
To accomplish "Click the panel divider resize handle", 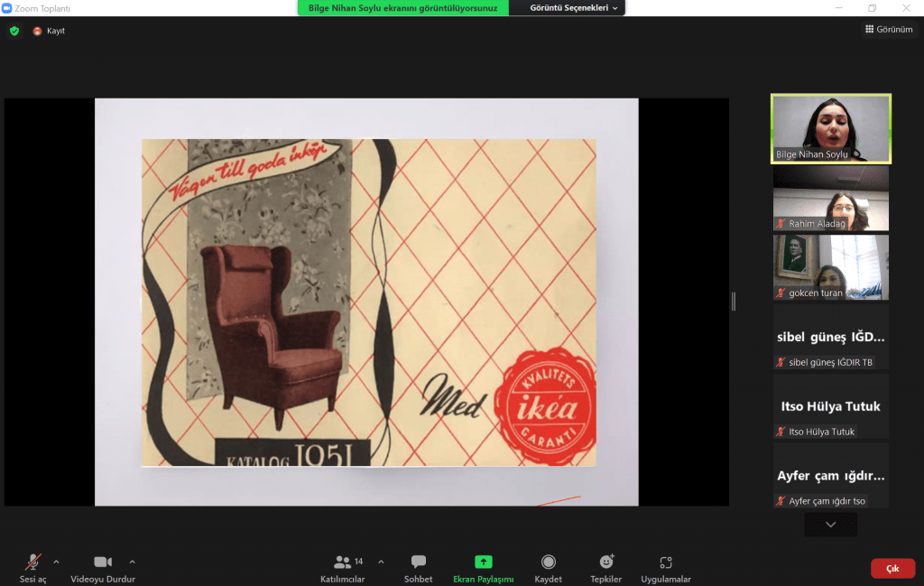I will pyautogui.click(x=734, y=302).
